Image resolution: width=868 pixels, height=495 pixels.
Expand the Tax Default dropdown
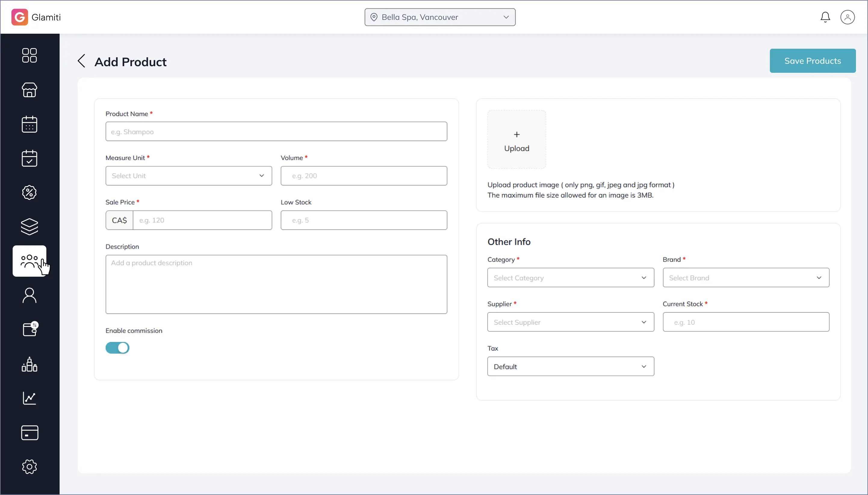tap(570, 367)
